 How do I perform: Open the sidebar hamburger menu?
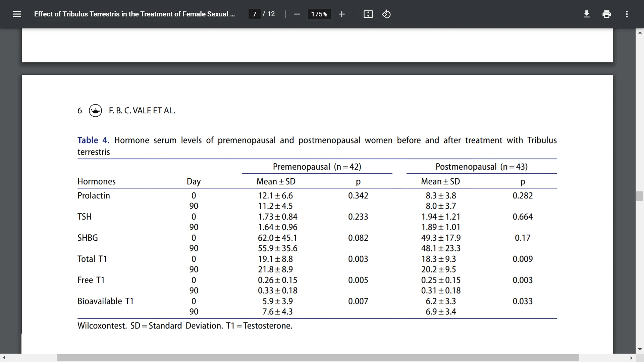(17, 14)
